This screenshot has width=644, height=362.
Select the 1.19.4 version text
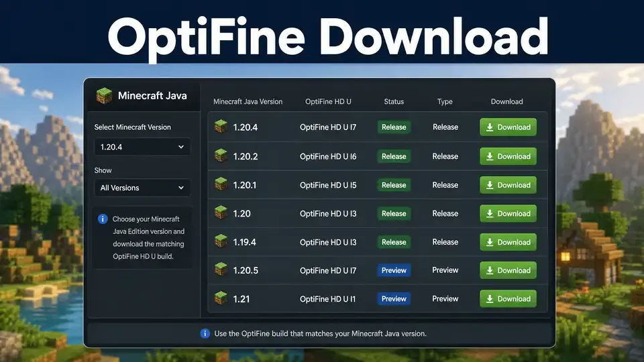pyautogui.click(x=244, y=242)
